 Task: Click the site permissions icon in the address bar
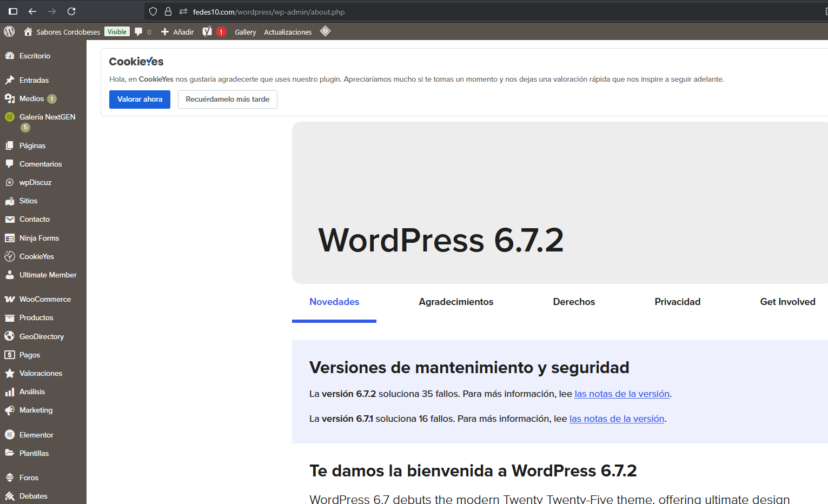pyautogui.click(x=183, y=11)
